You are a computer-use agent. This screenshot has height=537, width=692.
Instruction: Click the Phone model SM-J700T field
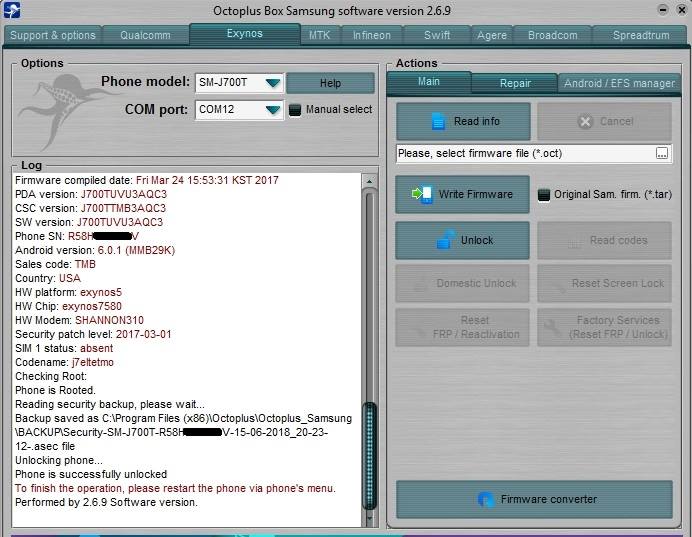(x=240, y=83)
